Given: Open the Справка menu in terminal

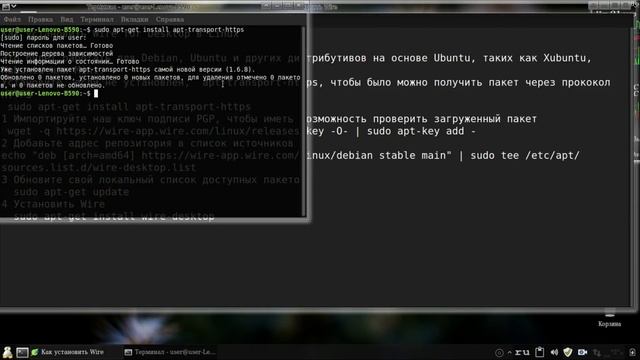Looking at the screenshot, I should (x=169, y=19).
